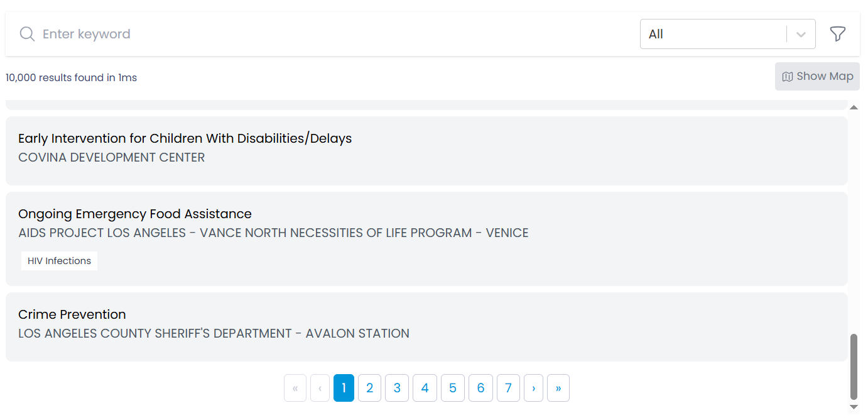Navigate to page 7
868x420 pixels.
(x=508, y=388)
